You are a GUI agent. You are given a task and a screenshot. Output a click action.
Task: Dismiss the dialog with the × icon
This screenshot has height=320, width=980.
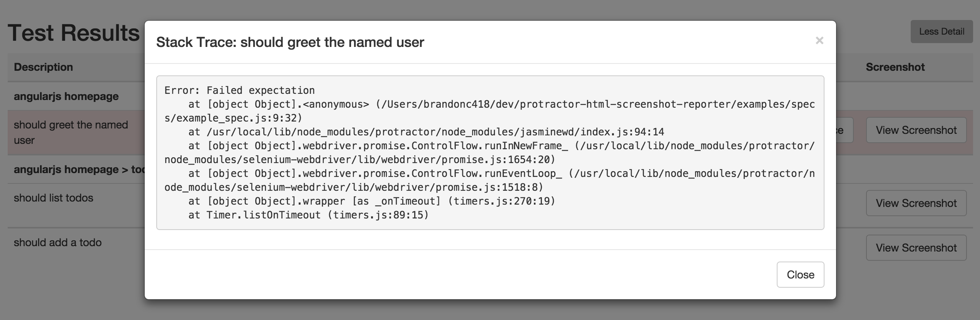(x=819, y=40)
